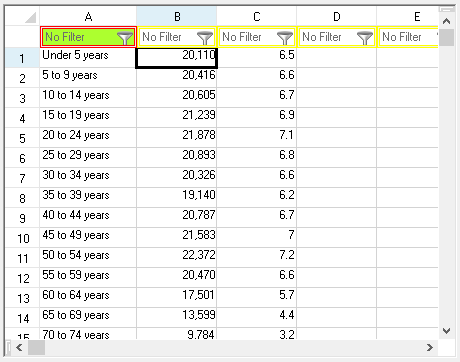Click the filter funnel icon in column D
Screen dimensions: 460x362
[x=365, y=38]
